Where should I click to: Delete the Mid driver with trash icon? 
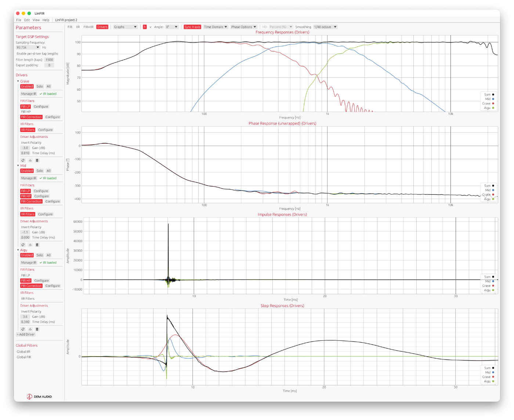coord(37,245)
